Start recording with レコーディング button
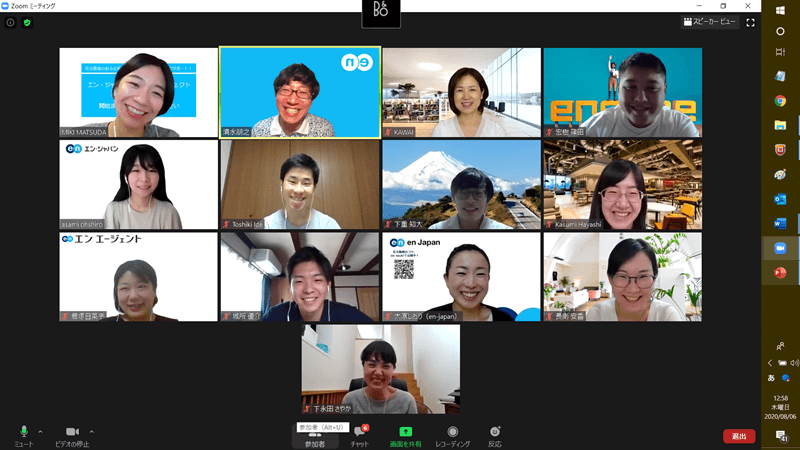 pyautogui.click(x=452, y=435)
